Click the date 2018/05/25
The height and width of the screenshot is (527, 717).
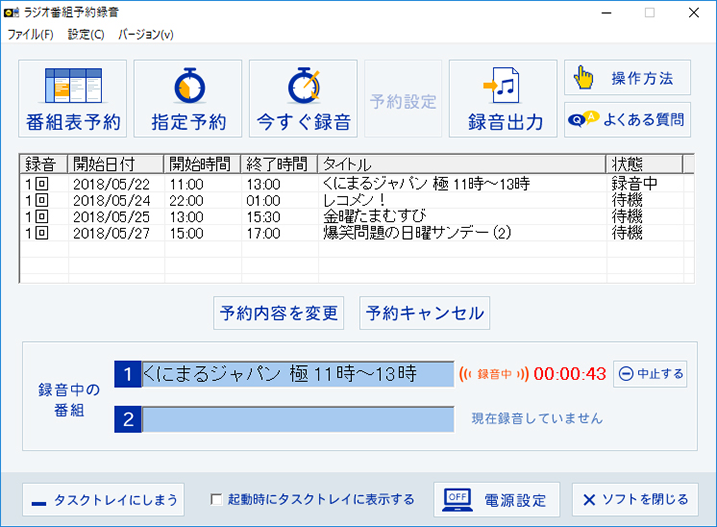coord(112,217)
